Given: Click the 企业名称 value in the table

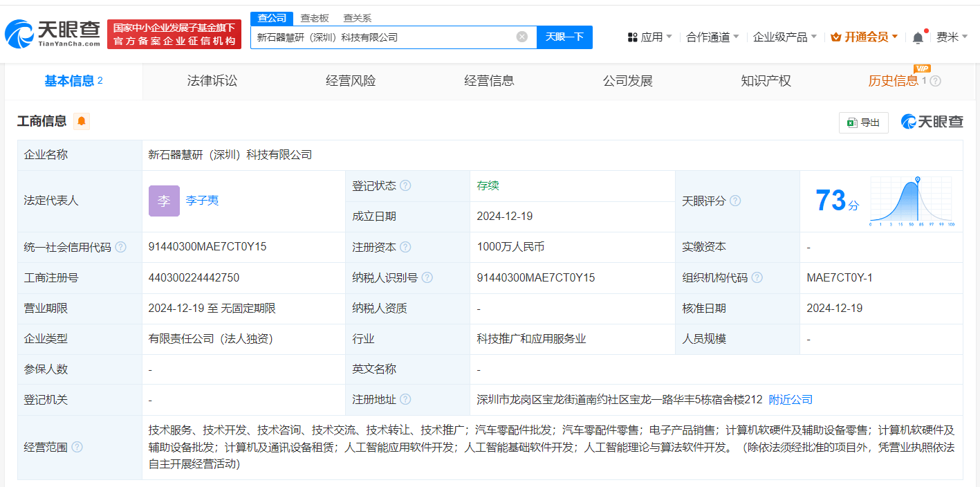Looking at the screenshot, I should tap(230, 155).
